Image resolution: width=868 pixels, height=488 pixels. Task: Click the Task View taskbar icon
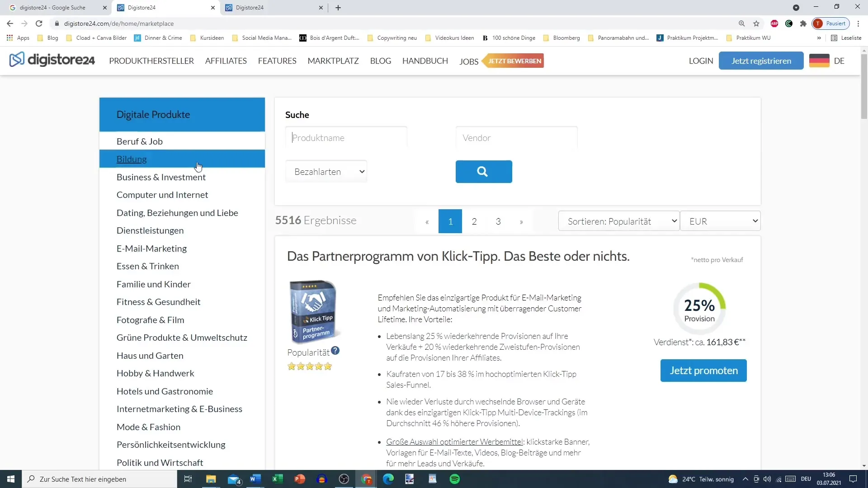[x=188, y=479]
